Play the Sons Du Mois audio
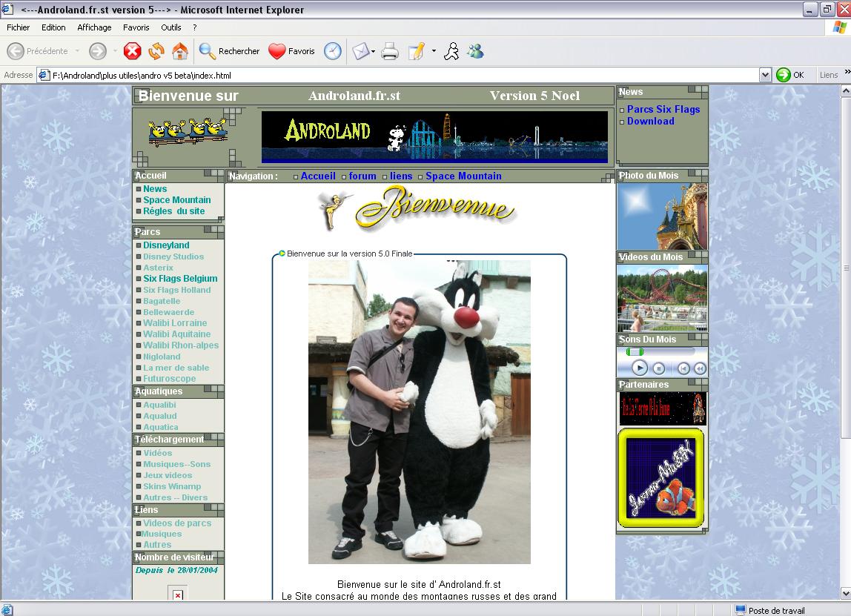This screenshot has width=851, height=616. coord(640,368)
